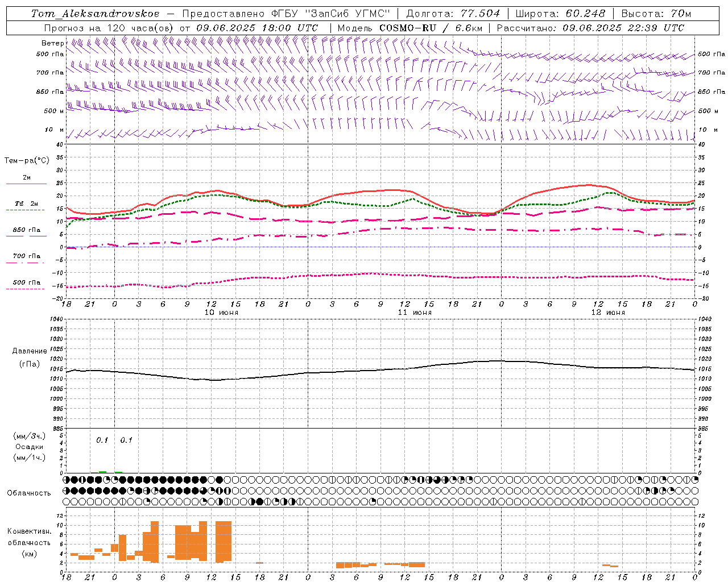Click the small orange bar on 12 июня
Viewport: 728px width, 582px height.
coord(610,566)
